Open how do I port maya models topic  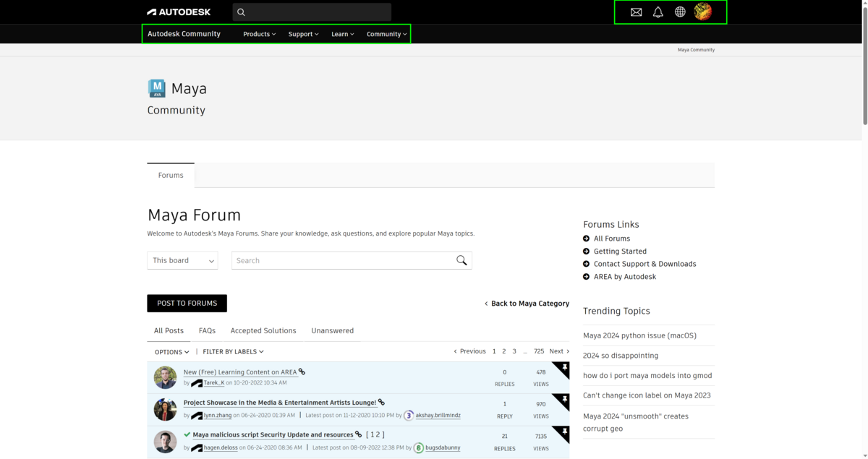tap(647, 375)
